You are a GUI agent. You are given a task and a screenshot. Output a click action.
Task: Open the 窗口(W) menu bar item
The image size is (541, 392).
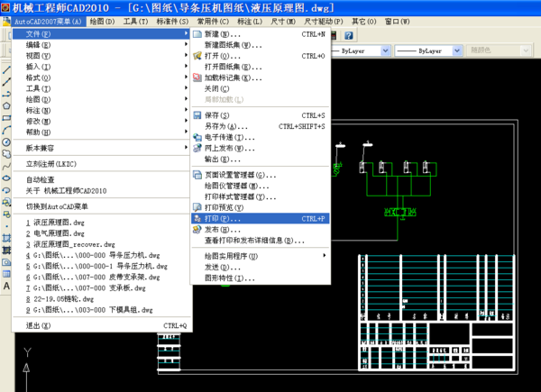point(397,22)
